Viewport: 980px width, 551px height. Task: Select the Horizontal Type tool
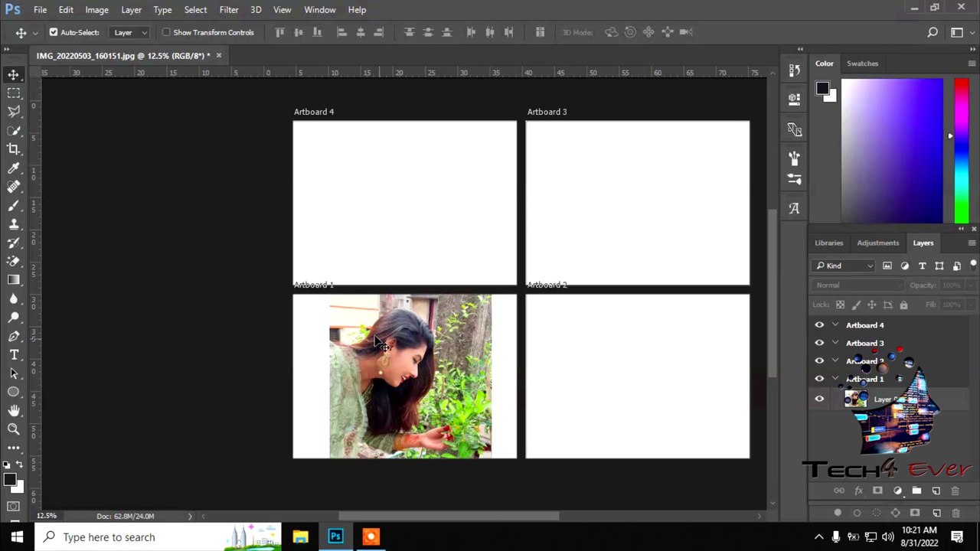click(14, 355)
